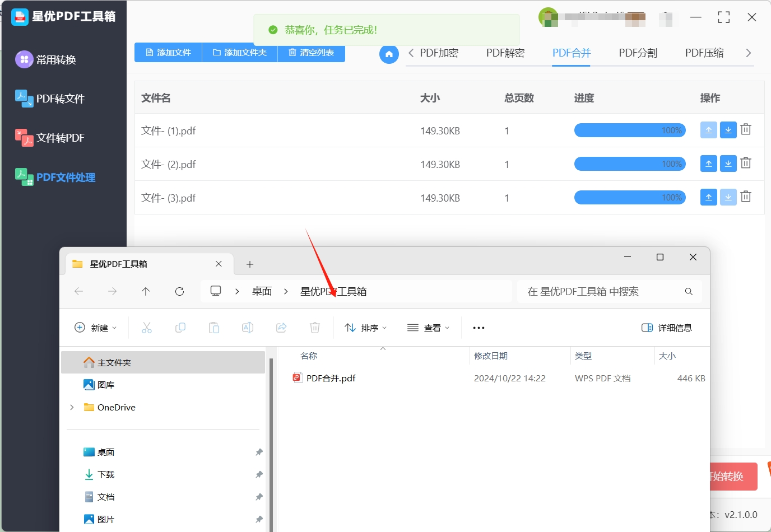Go forward in Explorer window

click(112, 291)
